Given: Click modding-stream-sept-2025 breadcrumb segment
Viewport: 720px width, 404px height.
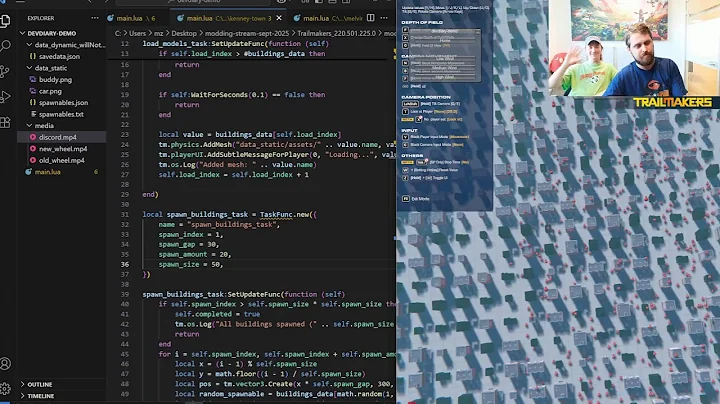Looking at the screenshot, I should click(x=247, y=33).
